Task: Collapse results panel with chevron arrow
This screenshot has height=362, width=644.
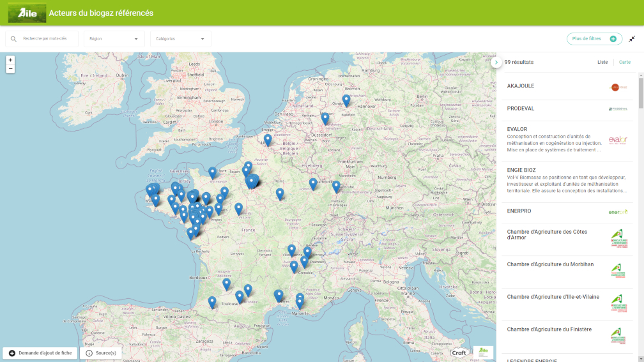Action: 496,63
